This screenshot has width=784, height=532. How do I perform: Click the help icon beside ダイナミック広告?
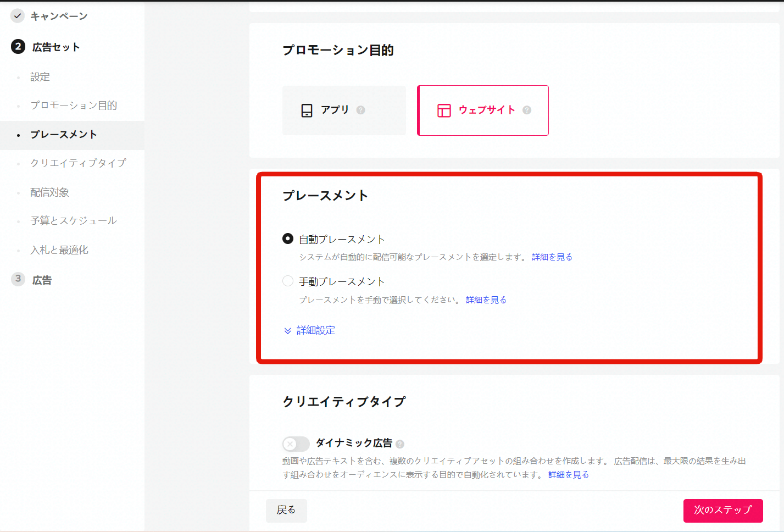[x=400, y=444]
